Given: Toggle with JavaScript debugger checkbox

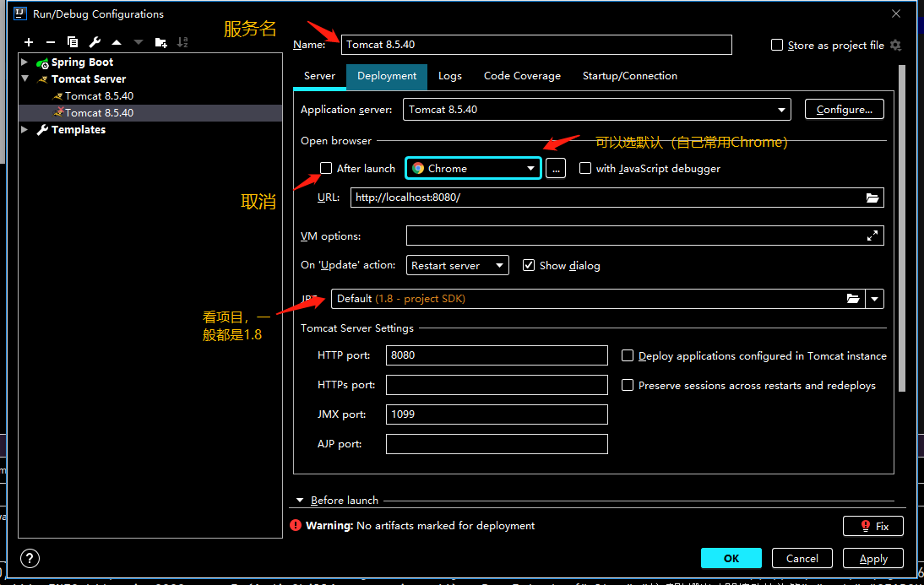Looking at the screenshot, I should [585, 168].
